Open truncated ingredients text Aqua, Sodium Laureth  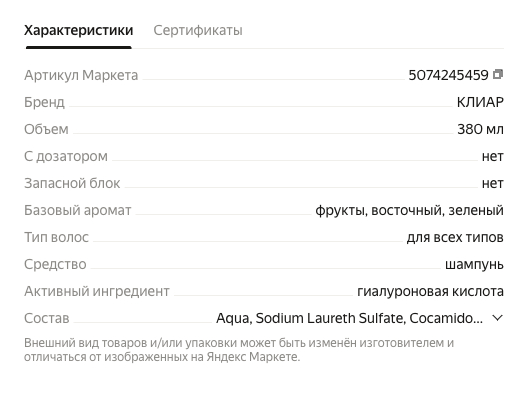pyautogui.click(x=349, y=318)
